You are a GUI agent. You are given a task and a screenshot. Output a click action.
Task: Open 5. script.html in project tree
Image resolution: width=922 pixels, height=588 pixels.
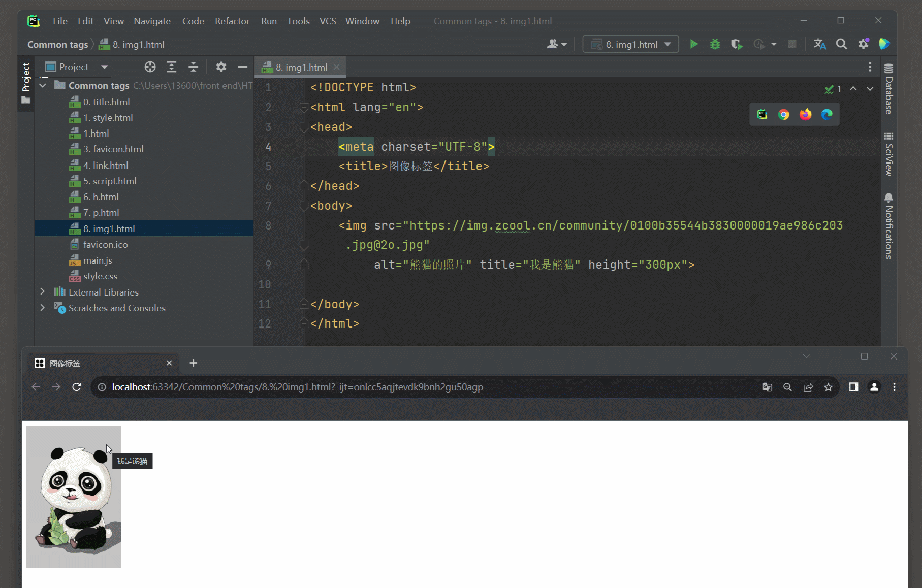click(x=110, y=181)
